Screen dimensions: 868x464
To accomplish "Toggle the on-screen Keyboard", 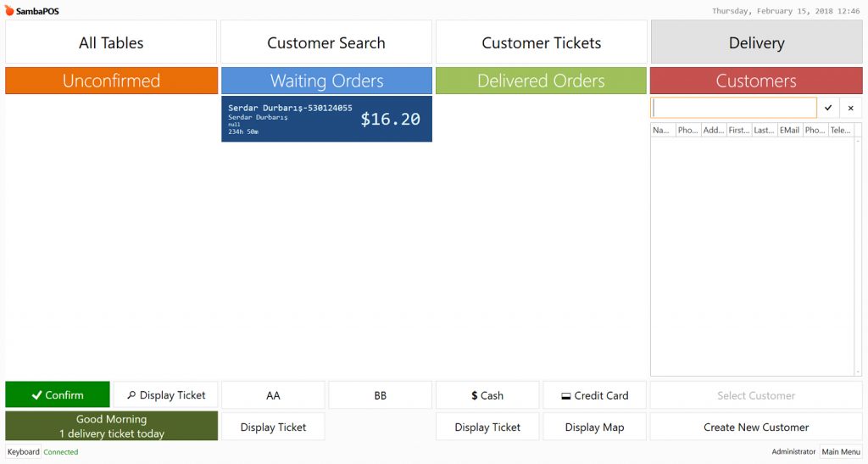I will [x=24, y=452].
